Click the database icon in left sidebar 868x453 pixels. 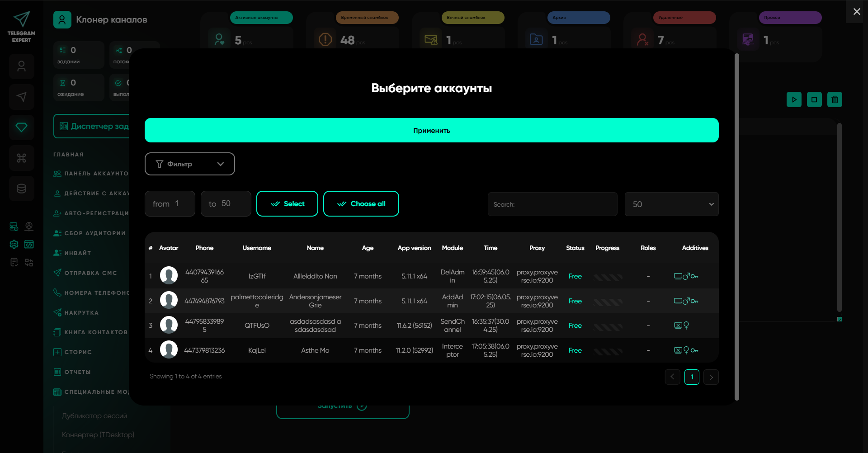pyautogui.click(x=21, y=189)
